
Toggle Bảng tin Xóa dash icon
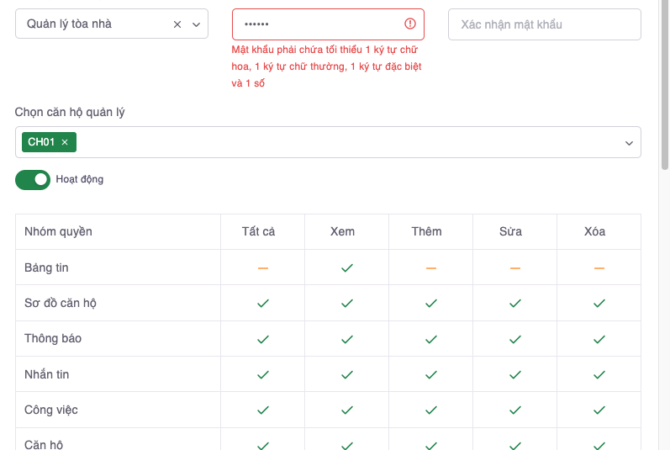tap(599, 268)
